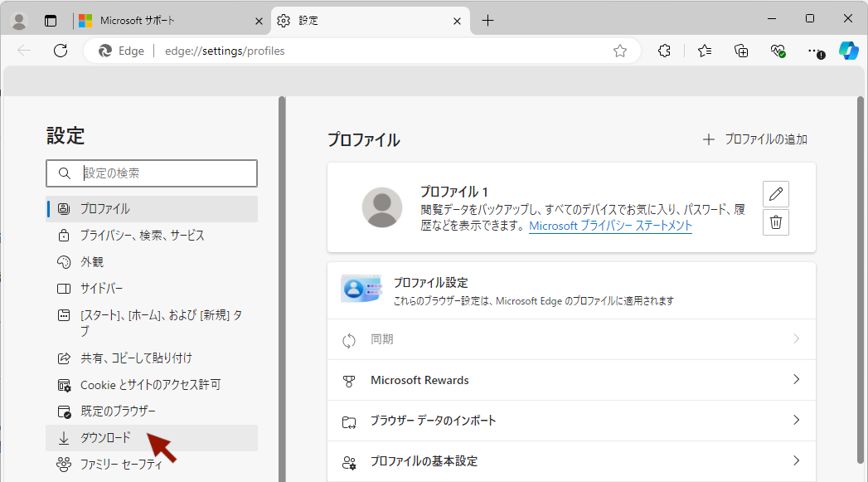
Task: Open 既定のブラウザー settings
Action: coord(152,411)
